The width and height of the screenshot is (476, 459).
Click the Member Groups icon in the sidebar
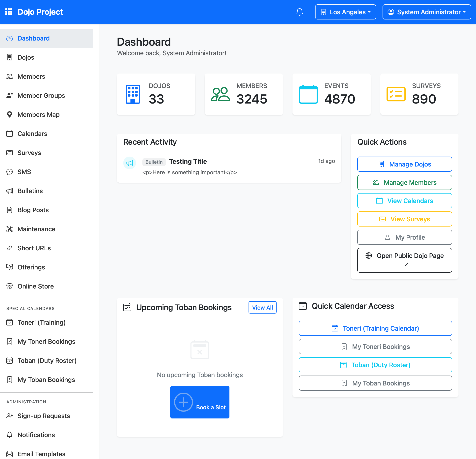pyautogui.click(x=10, y=95)
